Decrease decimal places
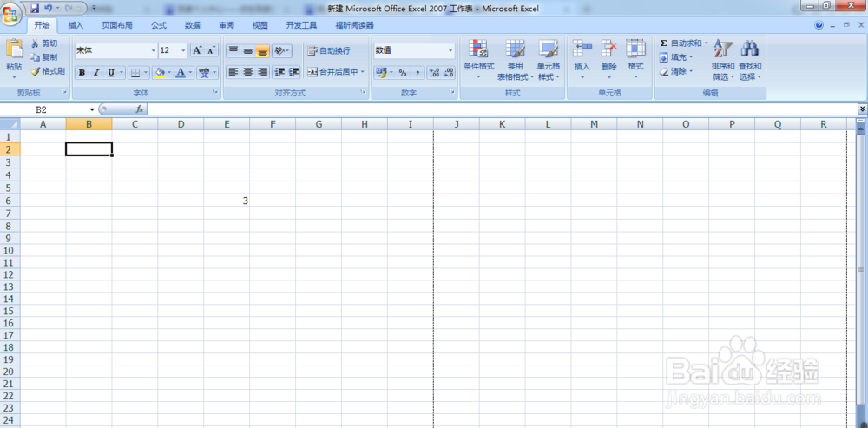The image size is (868, 428). pos(449,73)
